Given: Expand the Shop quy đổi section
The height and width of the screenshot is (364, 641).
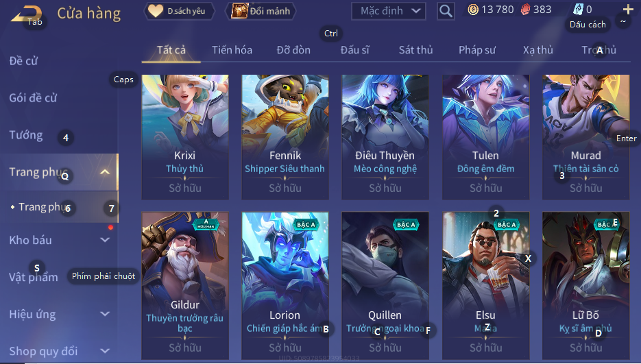Looking at the screenshot, I should (x=105, y=351).
